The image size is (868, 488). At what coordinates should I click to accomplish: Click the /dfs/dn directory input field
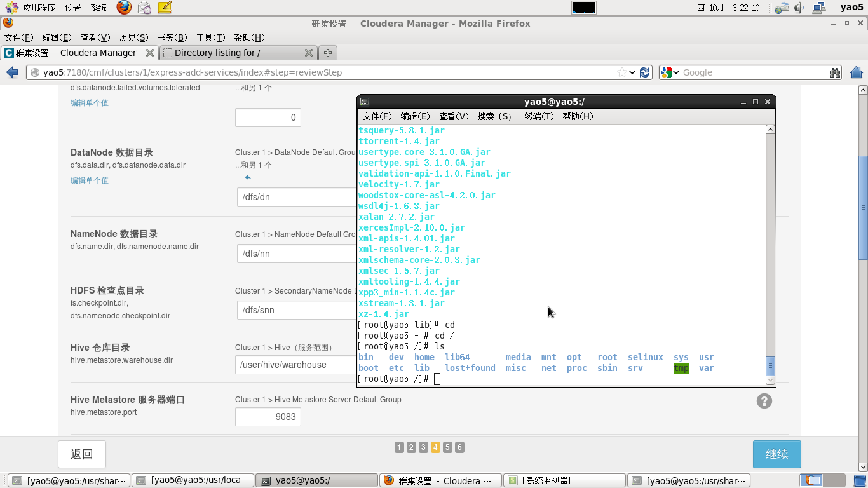[x=297, y=197]
